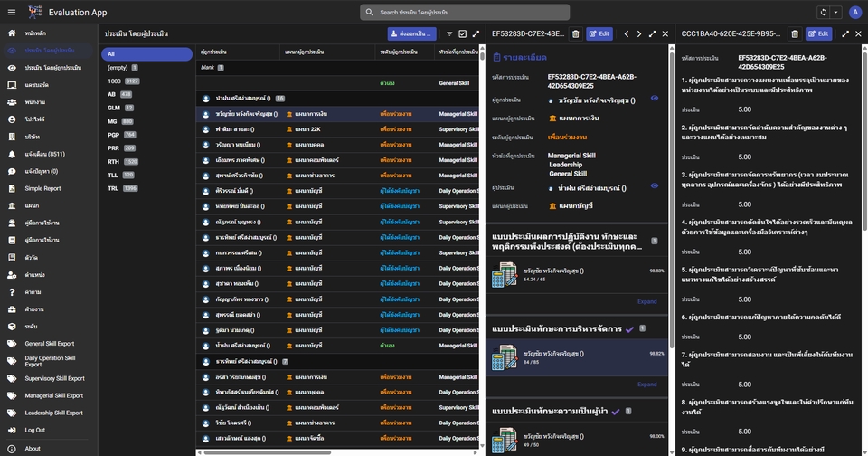Expand the first evaluation form section
Screen dimensions: 868x456
tap(646, 301)
